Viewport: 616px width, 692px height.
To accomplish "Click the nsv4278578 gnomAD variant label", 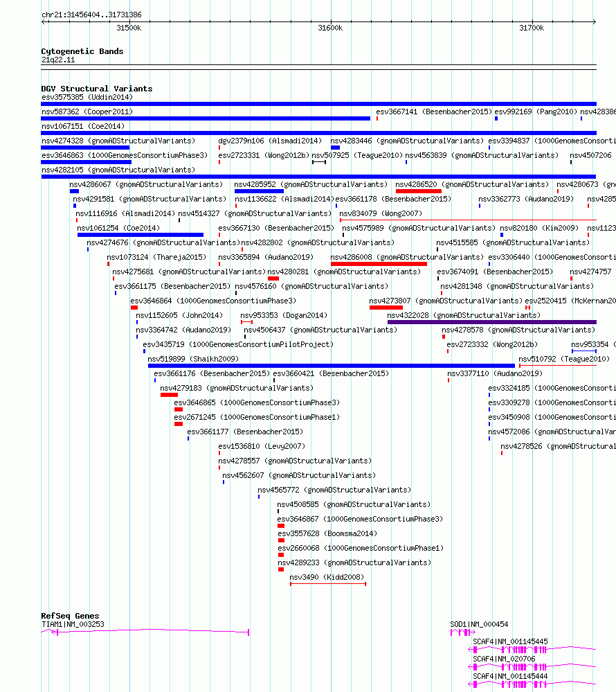I will [x=518, y=330].
